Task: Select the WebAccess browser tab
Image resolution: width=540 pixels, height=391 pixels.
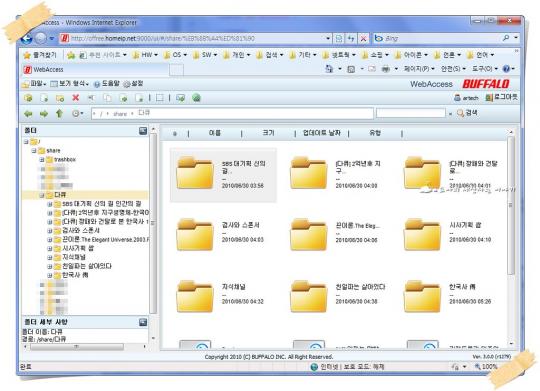Action: point(96,70)
